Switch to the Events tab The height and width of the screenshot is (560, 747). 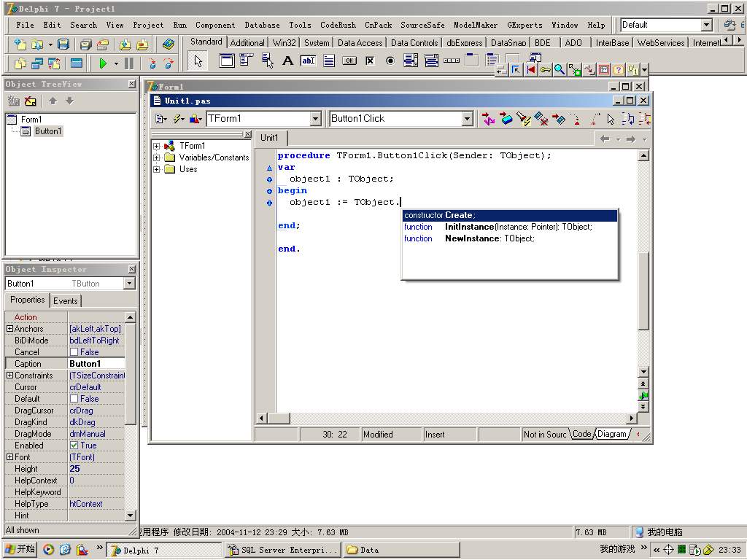point(65,301)
